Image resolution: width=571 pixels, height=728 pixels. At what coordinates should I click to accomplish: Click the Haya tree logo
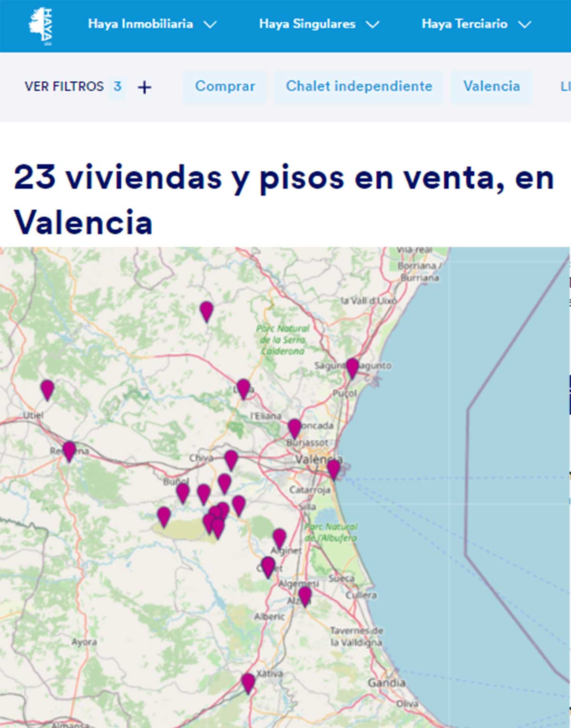41,26
